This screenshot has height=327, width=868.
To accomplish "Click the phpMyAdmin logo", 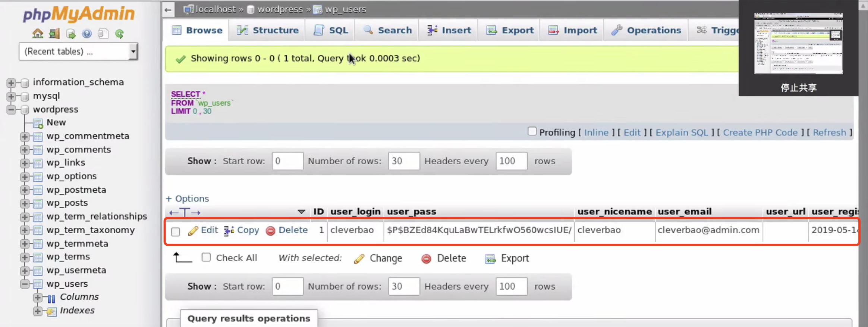I will pos(79,14).
